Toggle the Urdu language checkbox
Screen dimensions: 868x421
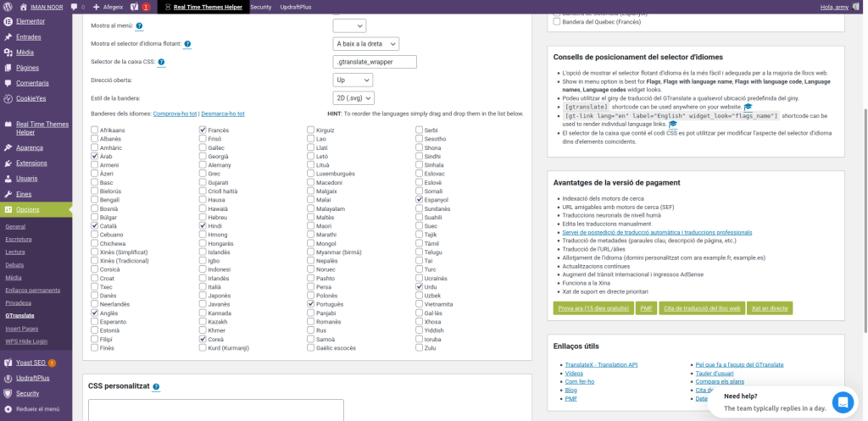coord(420,287)
